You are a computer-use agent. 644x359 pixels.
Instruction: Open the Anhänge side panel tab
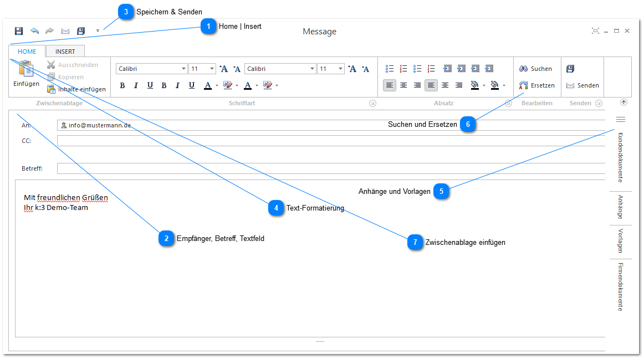[621, 207]
